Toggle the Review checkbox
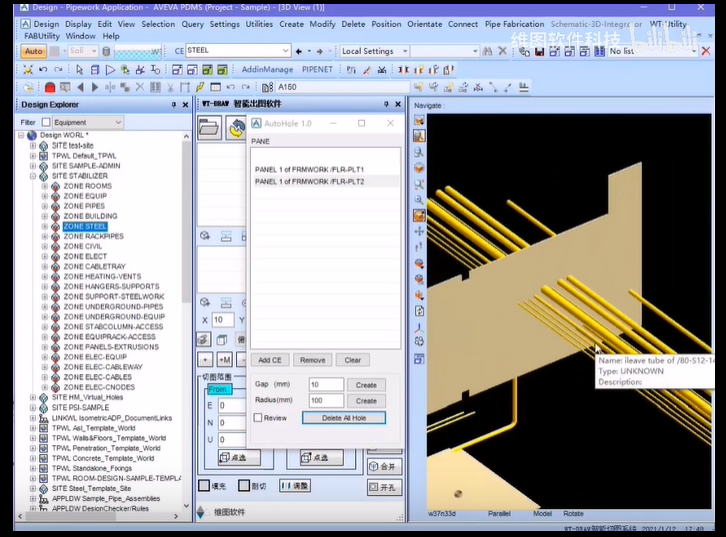This screenshot has width=726, height=537. [x=258, y=418]
